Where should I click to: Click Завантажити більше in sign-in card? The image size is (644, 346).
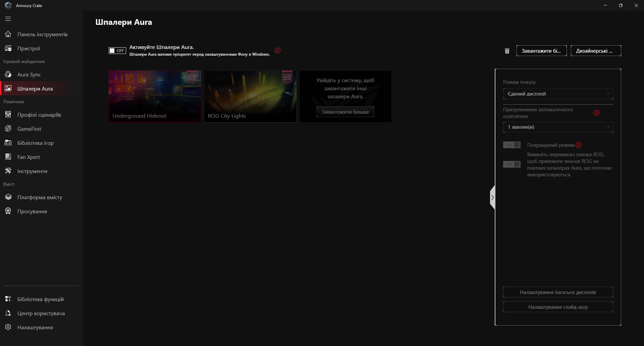coord(345,112)
